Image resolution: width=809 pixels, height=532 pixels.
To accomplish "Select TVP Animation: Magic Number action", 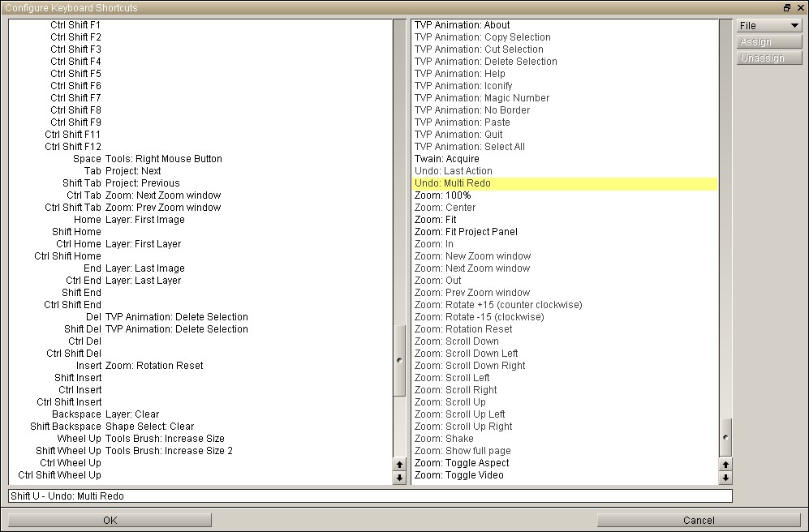I will (565, 98).
